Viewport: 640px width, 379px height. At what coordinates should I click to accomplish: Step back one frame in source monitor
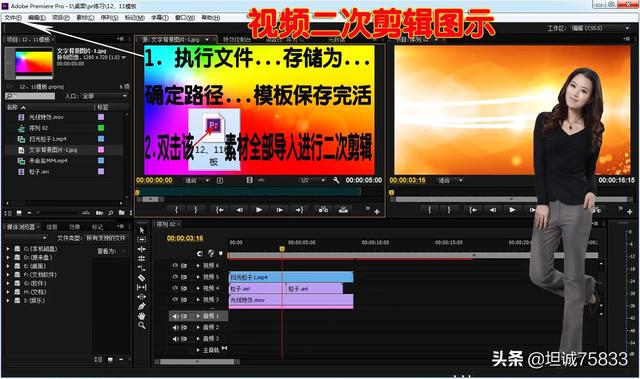point(239,210)
